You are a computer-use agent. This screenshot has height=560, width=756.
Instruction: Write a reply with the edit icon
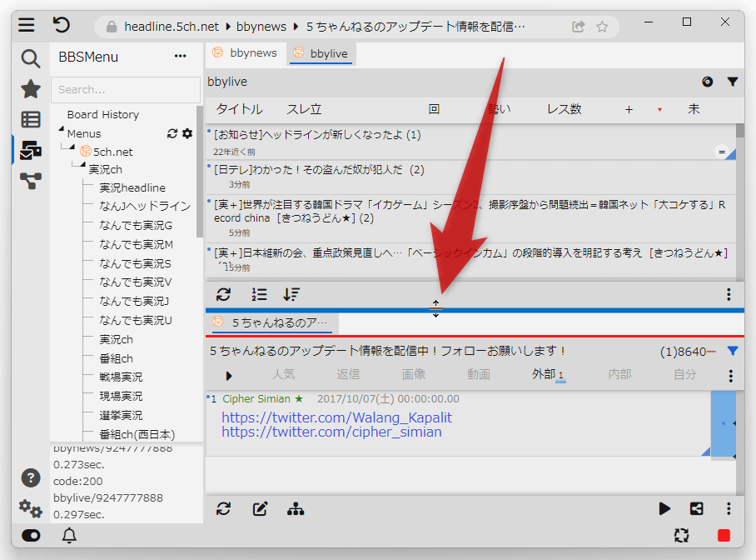click(x=260, y=509)
